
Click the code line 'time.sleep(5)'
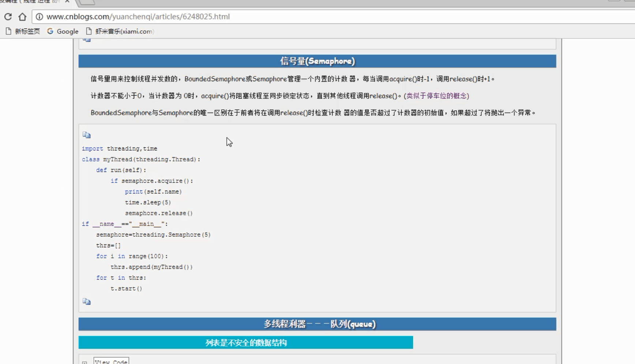(x=148, y=202)
